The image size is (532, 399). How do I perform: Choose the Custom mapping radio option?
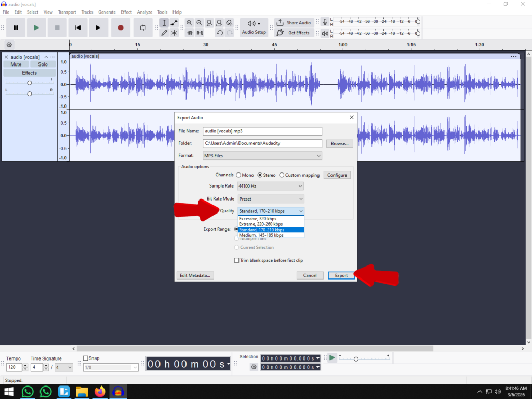[282, 175]
